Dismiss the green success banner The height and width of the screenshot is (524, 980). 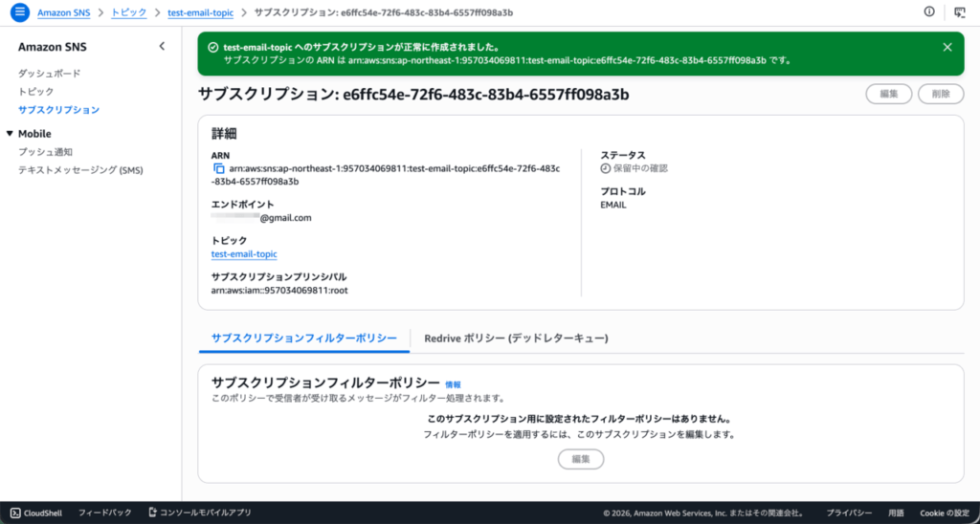coord(947,48)
